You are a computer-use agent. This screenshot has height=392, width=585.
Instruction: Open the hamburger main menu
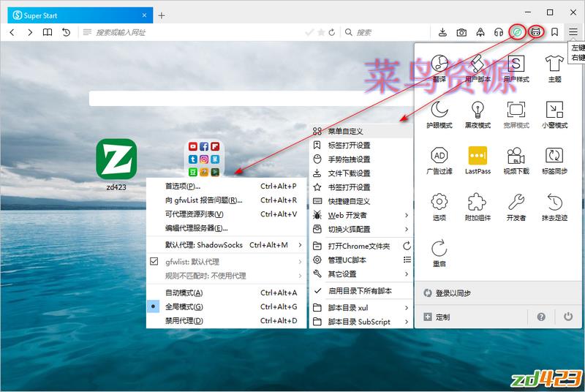point(573,32)
